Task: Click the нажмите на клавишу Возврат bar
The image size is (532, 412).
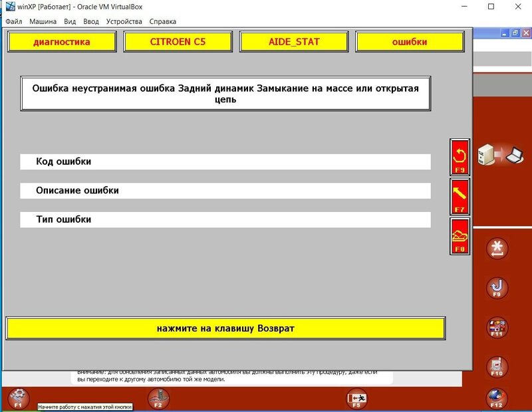Action: 225,328
